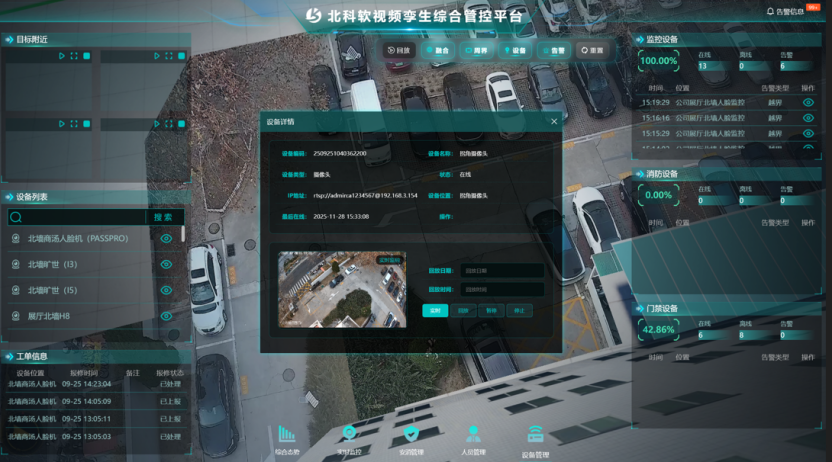Open 安消管理 bottom navigation
This screenshot has height=462, width=832.
coord(411,440)
